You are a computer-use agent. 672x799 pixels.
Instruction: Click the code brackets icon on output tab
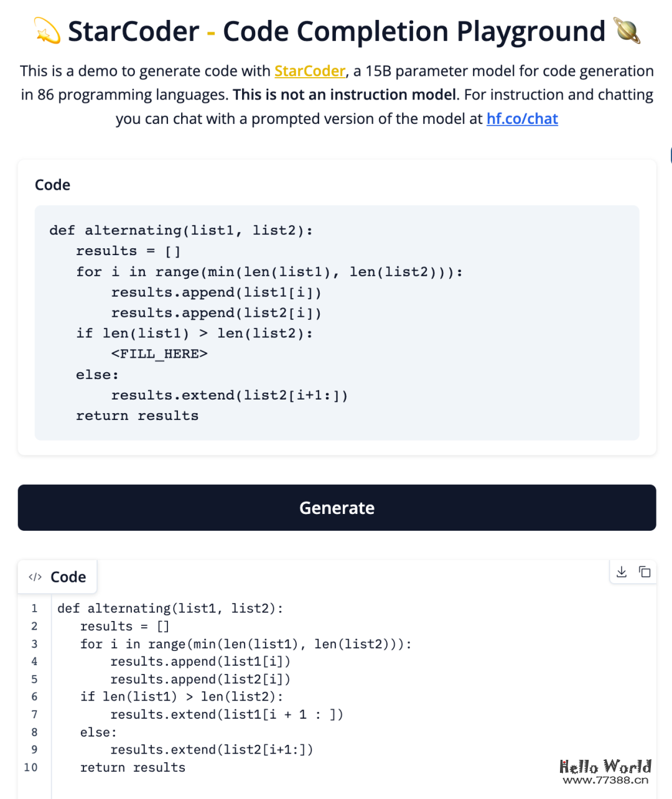click(35, 577)
